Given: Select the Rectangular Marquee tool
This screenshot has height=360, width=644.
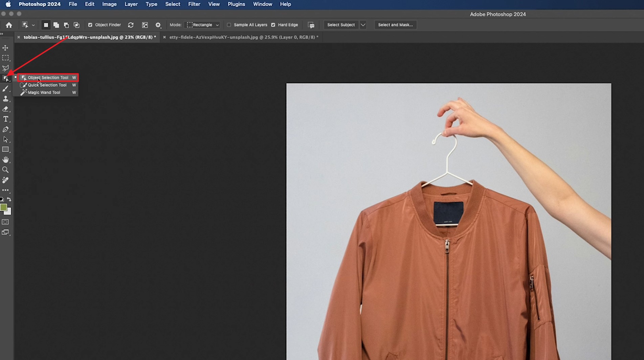Looking at the screenshot, I should [x=5, y=58].
